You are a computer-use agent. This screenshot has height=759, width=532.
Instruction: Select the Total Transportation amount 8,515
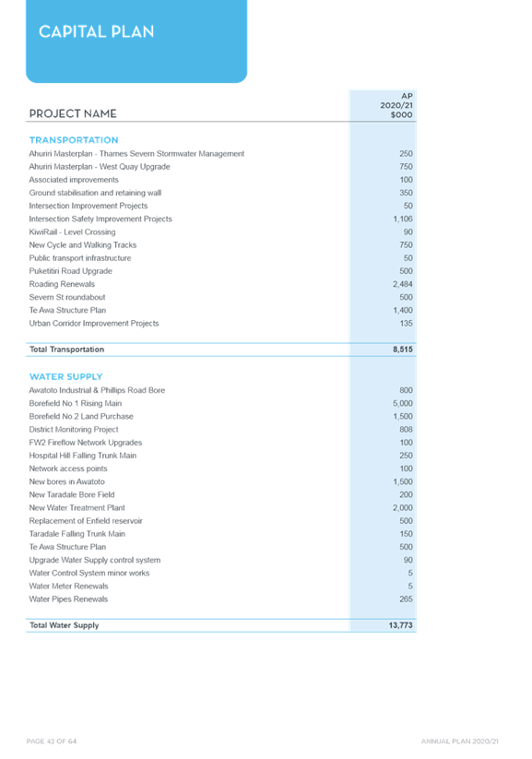(403, 350)
